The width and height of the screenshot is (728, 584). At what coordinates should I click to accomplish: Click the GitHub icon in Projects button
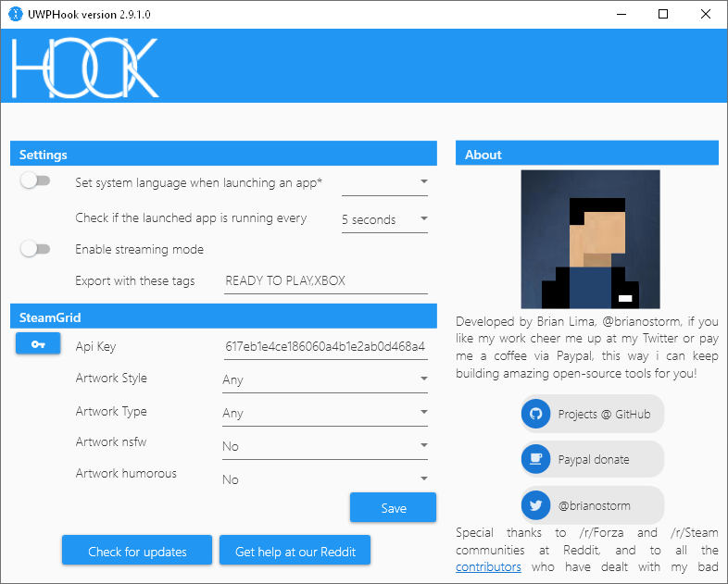pos(535,414)
